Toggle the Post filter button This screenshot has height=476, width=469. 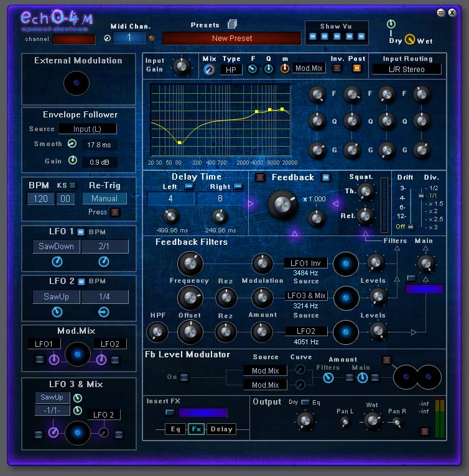pyautogui.click(x=357, y=68)
